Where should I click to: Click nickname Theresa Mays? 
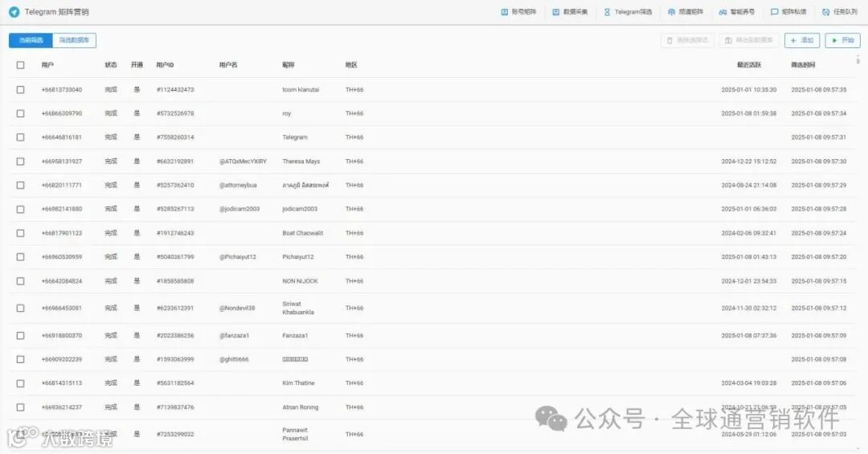[x=301, y=162]
